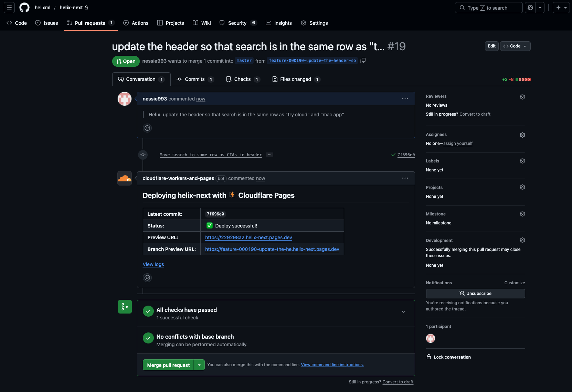Convert the pull request to draft
This screenshot has width=572, height=392.
click(475, 114)
